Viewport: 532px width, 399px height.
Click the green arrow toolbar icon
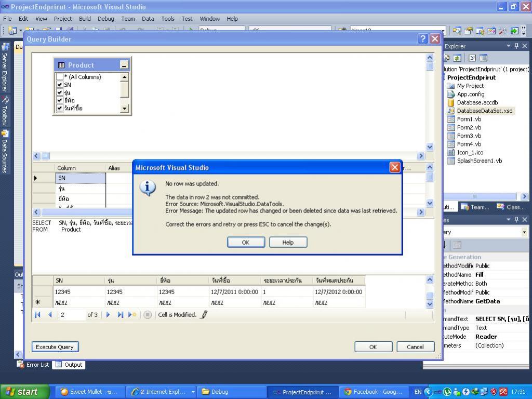coord(514,31)
